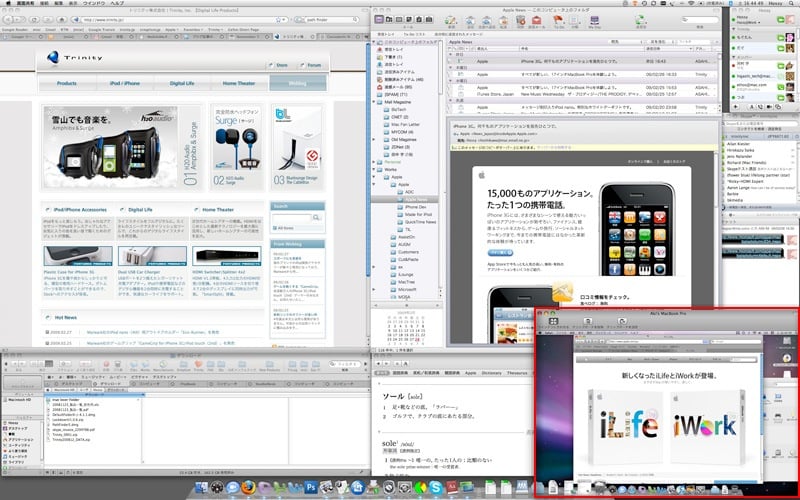Open the Digital Life navigation tab
The width and height of the screenshot is (800, 500).
click(182, 83)
